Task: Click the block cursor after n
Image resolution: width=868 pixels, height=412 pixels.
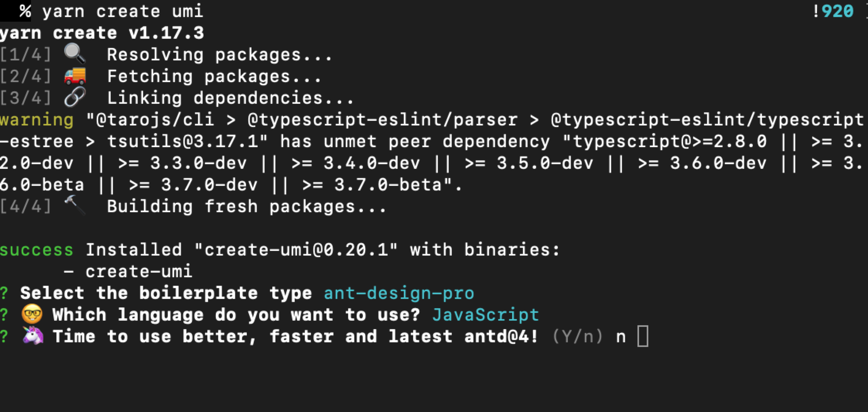Action: tap(643, 336)
